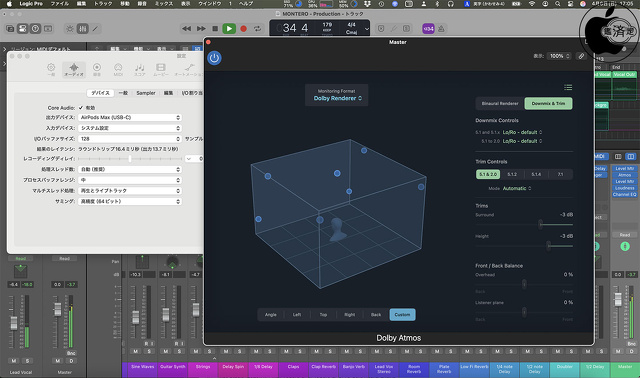Click the Top view button

[x=323, y=315]
